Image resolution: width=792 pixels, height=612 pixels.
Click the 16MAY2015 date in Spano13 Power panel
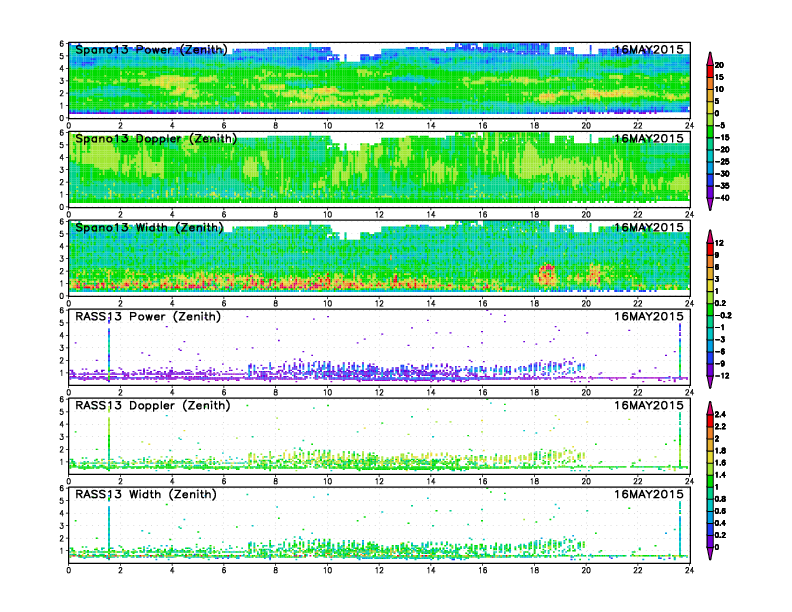click(649, 49)
